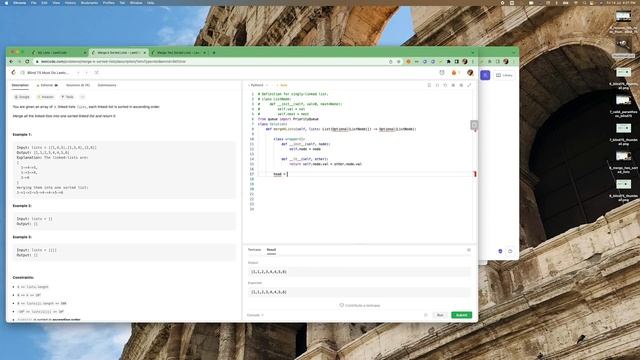Click the editor minimap scrollbar handle
Viewport: 640px width, 360px height.
pos(474,125)
